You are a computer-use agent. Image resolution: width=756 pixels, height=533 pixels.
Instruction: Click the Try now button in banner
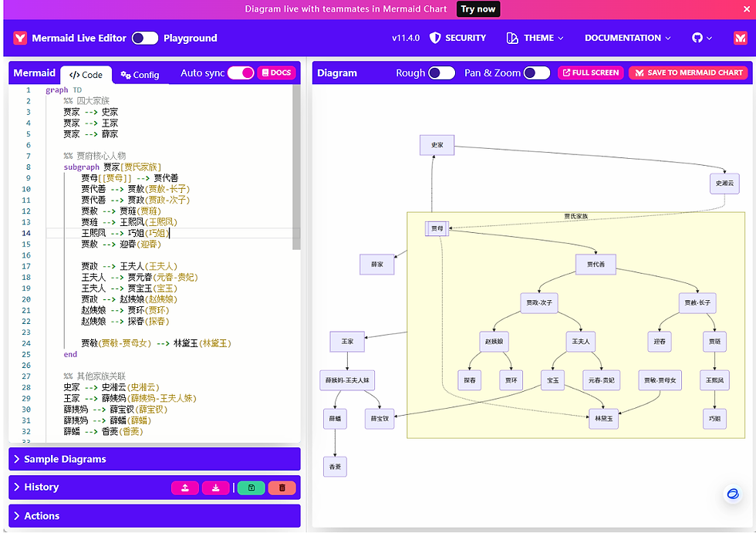coord(478,9)
